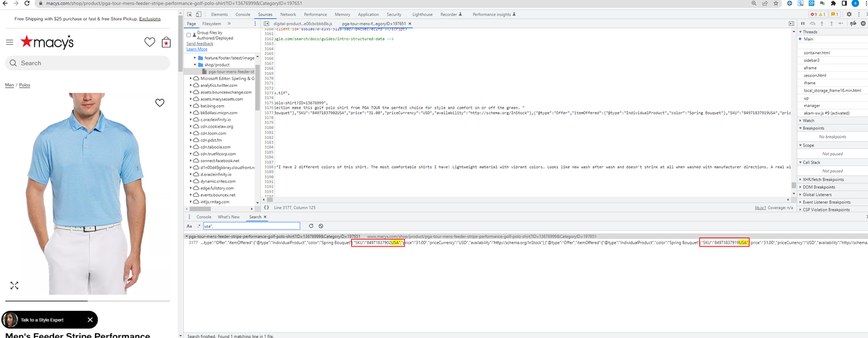Screen dimensions: 868x338
Task: Expand connect.facebook.net node
Action: pyautogui.click(x=189, y=160)
